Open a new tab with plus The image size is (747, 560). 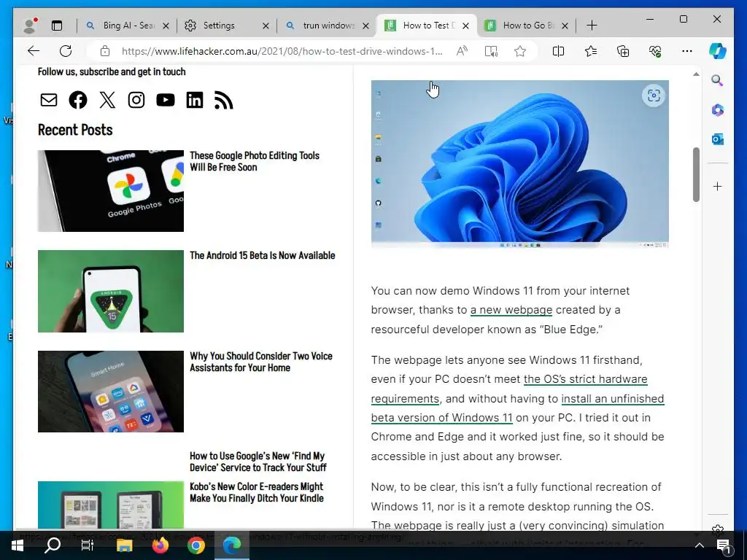pyautogui.click(x=592, y=26)
